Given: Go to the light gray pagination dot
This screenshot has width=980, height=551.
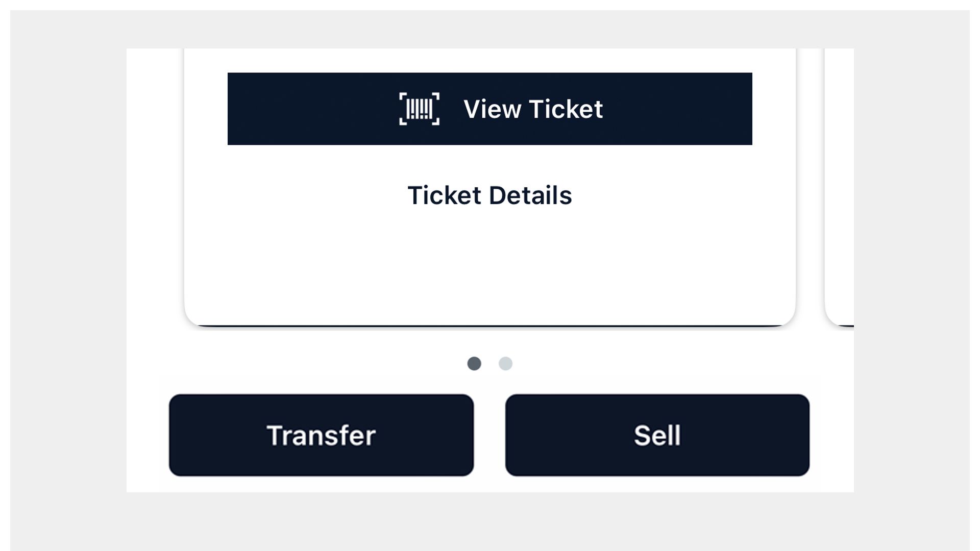Looking at the screenshot, I should coord(505,363).
